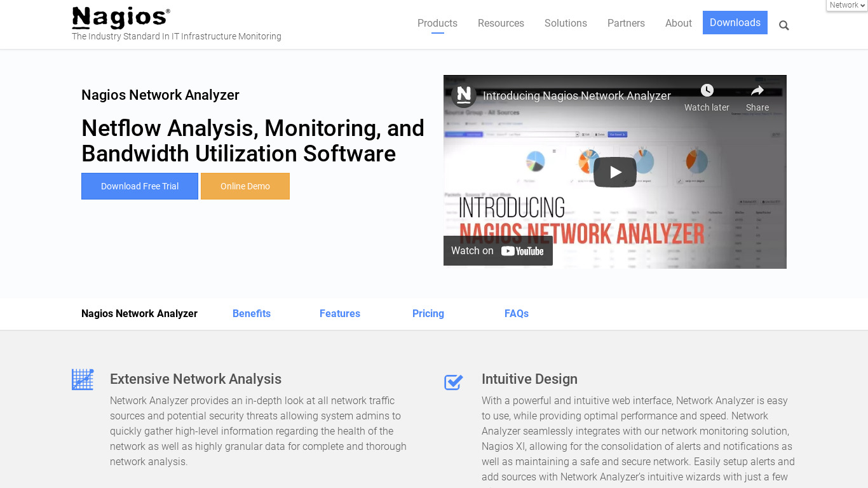This screenshot has width=868, height=488.
Task: Click the Intuitive Design heading
Action: coord(529,379)
